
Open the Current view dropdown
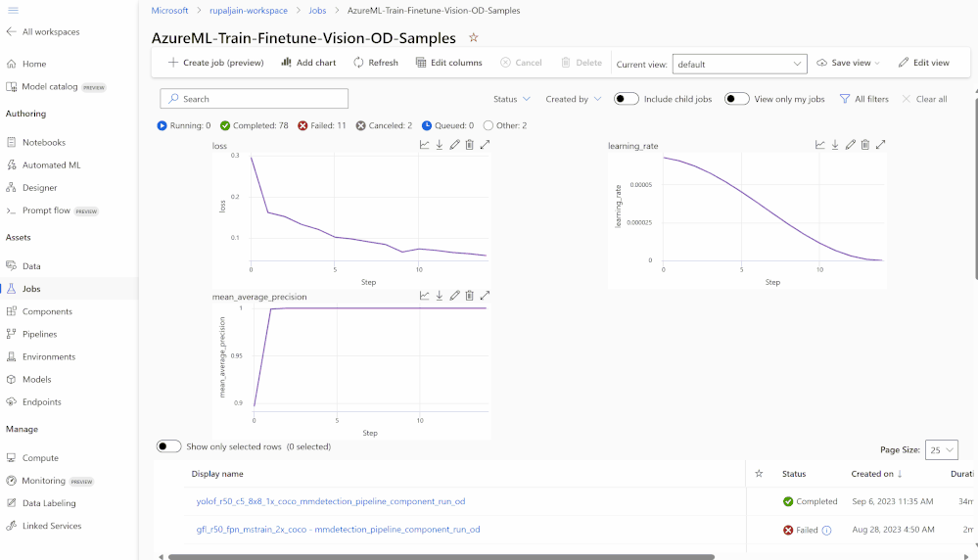740,64
